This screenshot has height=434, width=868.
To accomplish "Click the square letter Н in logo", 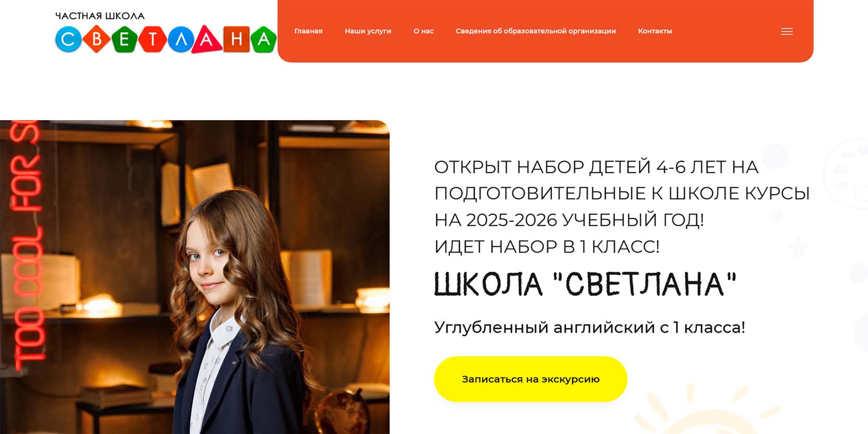I will (x=236, y=39).
